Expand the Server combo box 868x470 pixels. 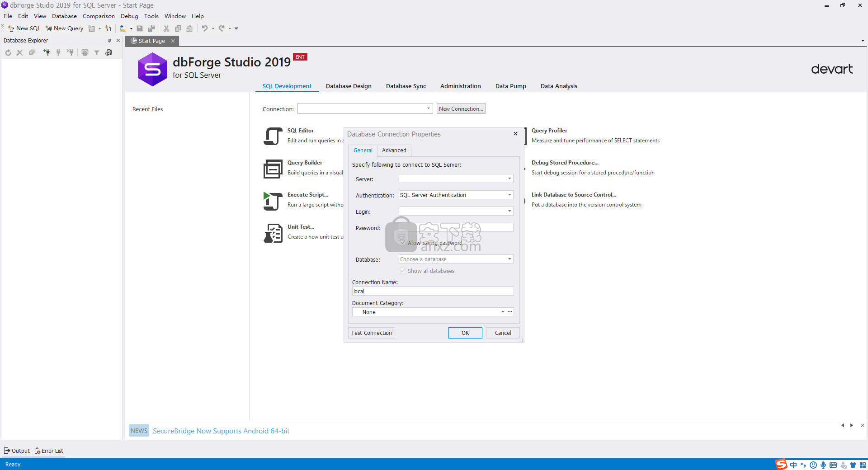click(x=509, y=179)
